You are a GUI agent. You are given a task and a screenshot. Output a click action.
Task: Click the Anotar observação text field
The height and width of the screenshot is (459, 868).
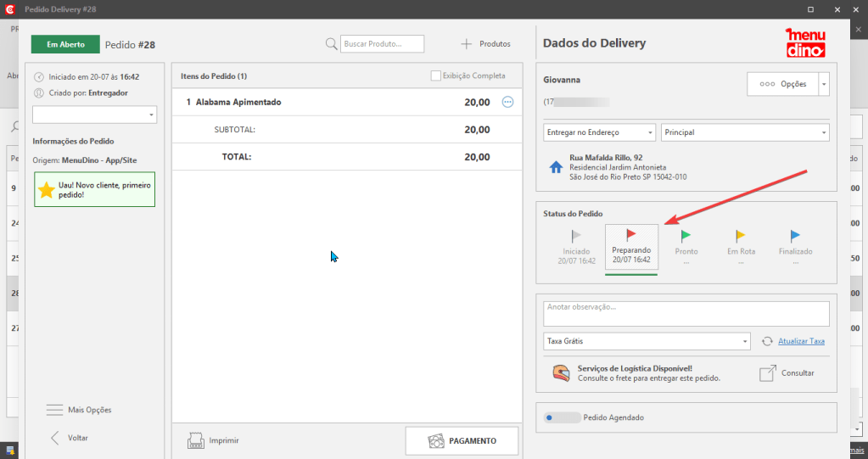686,313
